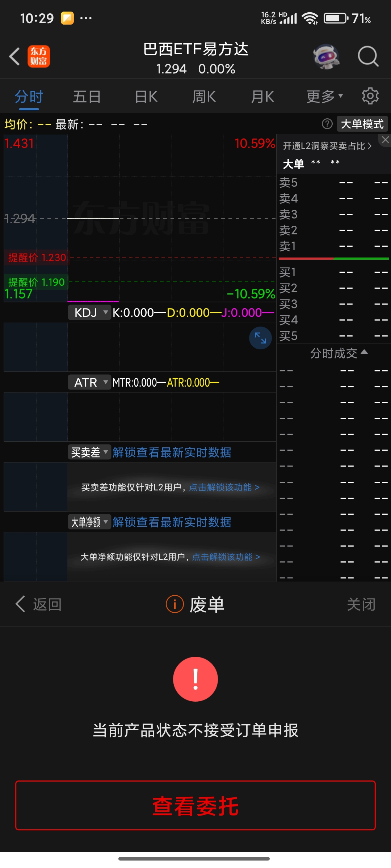Screen dimensions: 391x868
Task: Open the KDJ indicator dropdown
Action: [89, 312]
